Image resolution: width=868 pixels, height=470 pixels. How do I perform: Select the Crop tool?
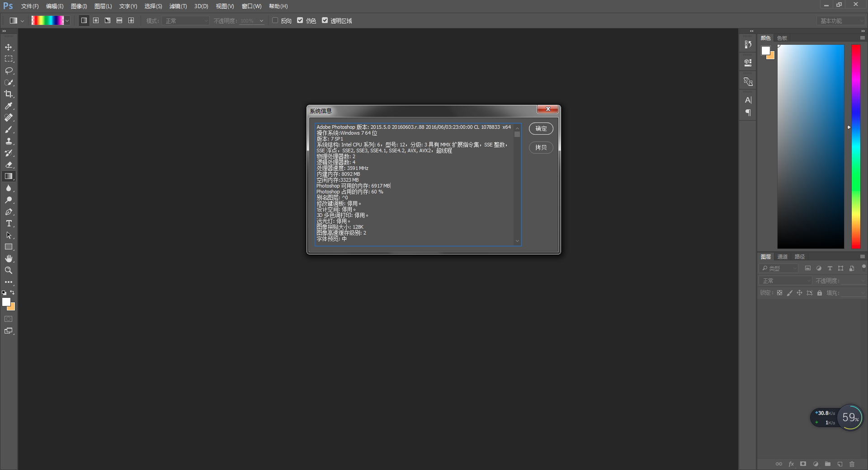coord(9,94)
